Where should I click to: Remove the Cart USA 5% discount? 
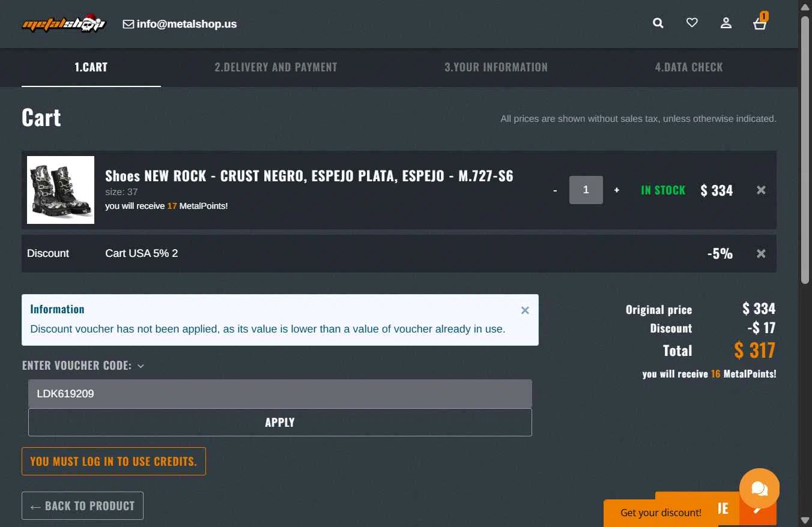(x=761, y=253)
